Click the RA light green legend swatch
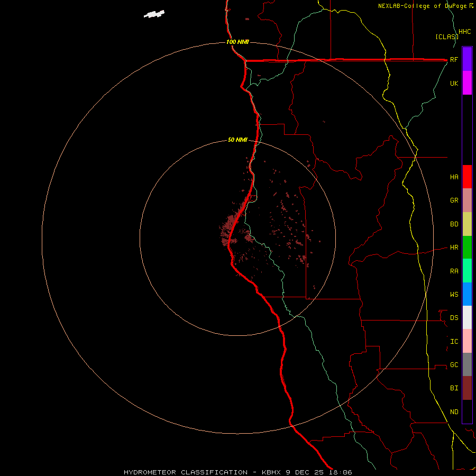This screenshot has width=476, height=476. tap(467, 271)
